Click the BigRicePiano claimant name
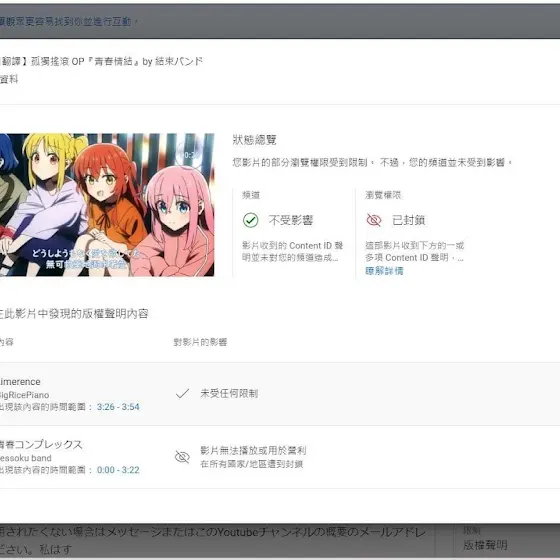 [x=24, y=395]
